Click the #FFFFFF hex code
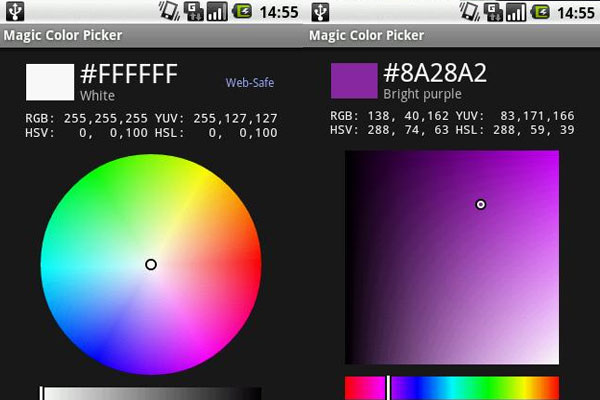600x400 pixels. [129, 74]
